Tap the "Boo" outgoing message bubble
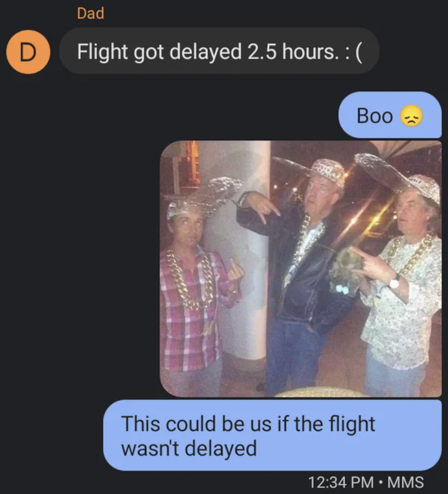The width and height of the screenshot is (448, 494). (x=390, y=115)
